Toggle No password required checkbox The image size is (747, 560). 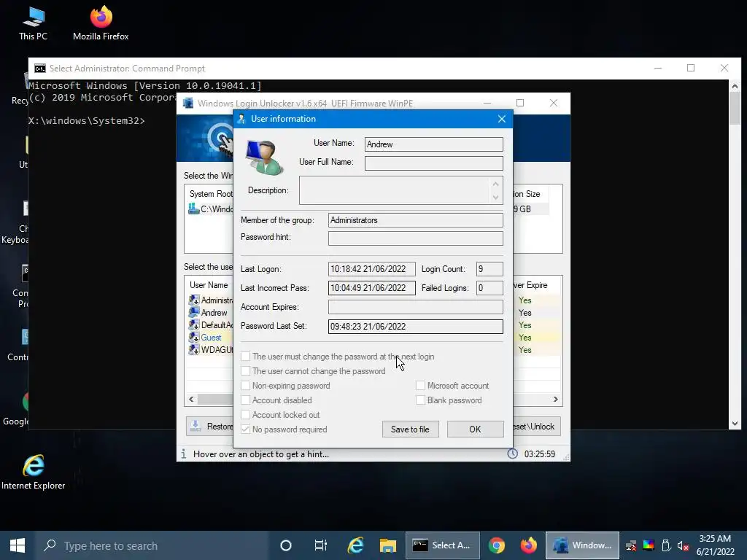(x=245, y=429)
